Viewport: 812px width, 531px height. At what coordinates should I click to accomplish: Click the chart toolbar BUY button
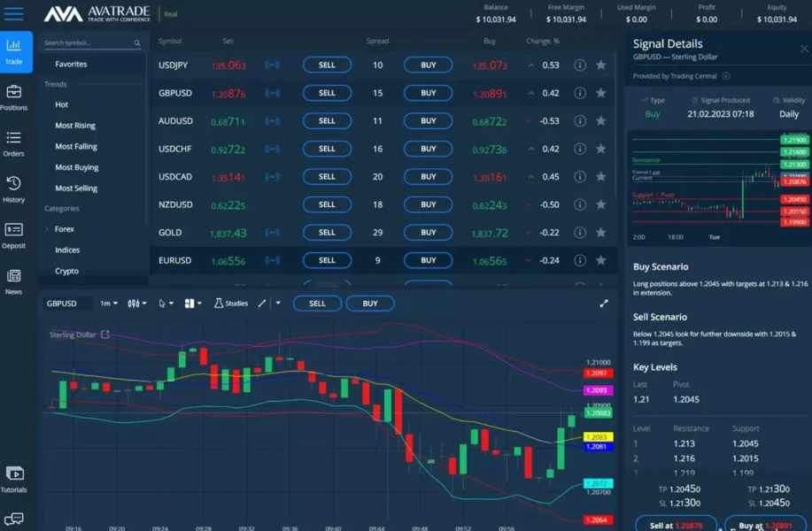coord(370,304)
